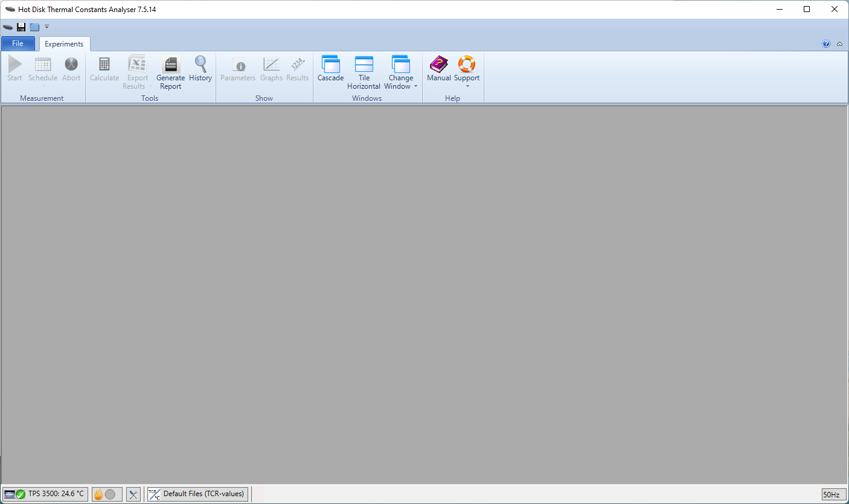Image resolution: width=849 pixels, height=504 pixels.
Task: Open the Manual book icon
Action: pos(439,69)
